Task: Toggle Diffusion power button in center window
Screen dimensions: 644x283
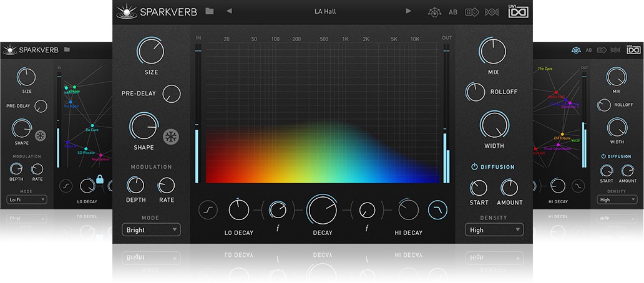Action: tap(474, 167)
